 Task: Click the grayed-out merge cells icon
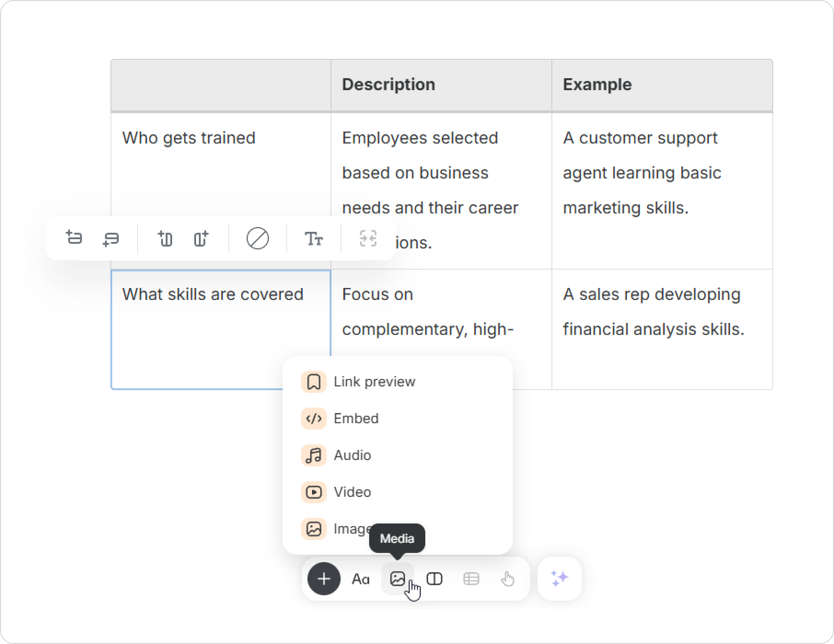pos(368,239)
